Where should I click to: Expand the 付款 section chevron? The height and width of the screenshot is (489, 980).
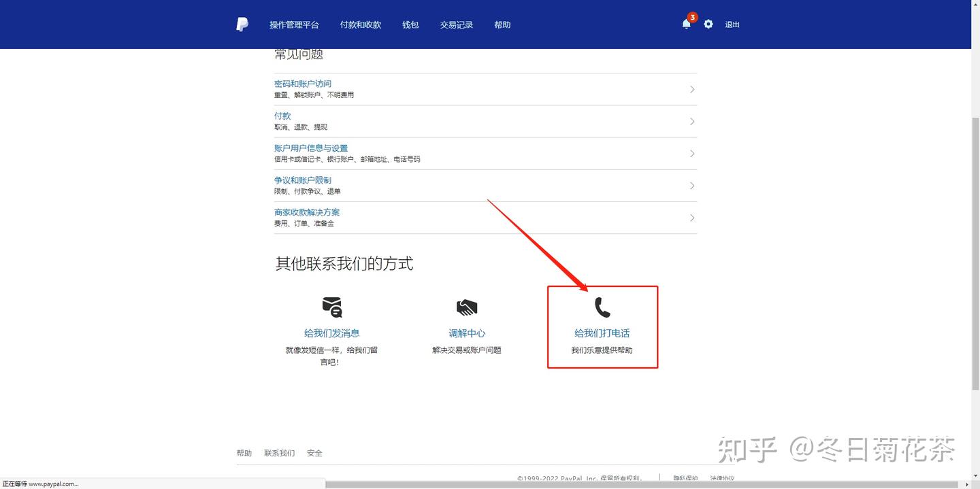click(691, 121)
